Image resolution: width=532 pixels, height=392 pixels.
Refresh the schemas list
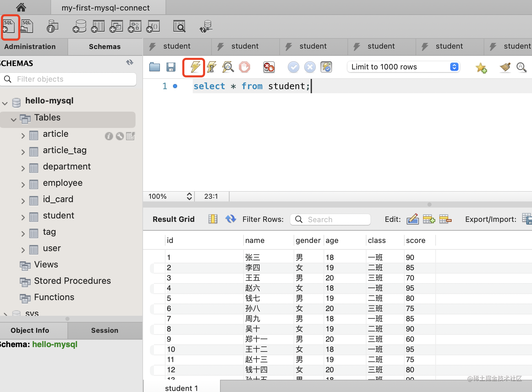(130, 63)
